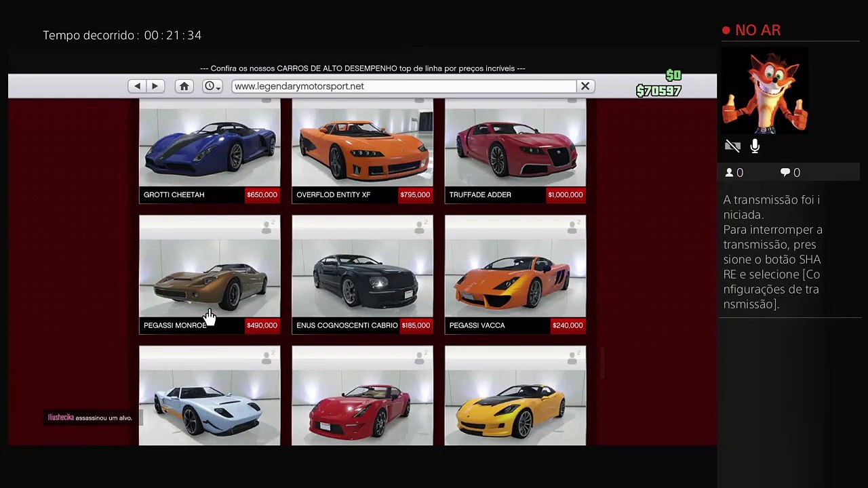Click the viewers count icon
Image resolution: width=868 pixels, height=488 pixels.
tap(730, 173)
